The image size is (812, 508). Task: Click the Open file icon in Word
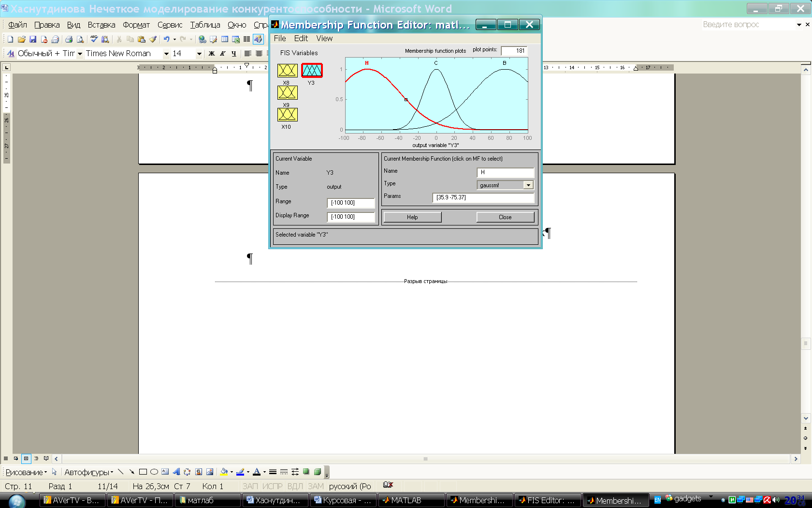(x=21, y=39)
